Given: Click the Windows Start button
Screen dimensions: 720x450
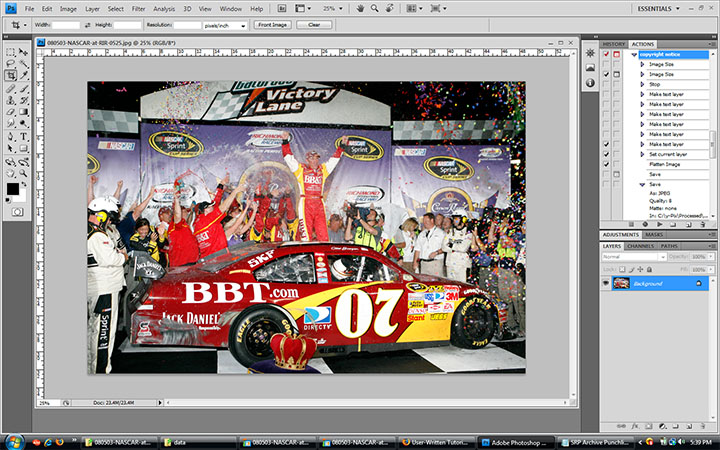Looking at the screenshot, I should pos(14,442).
